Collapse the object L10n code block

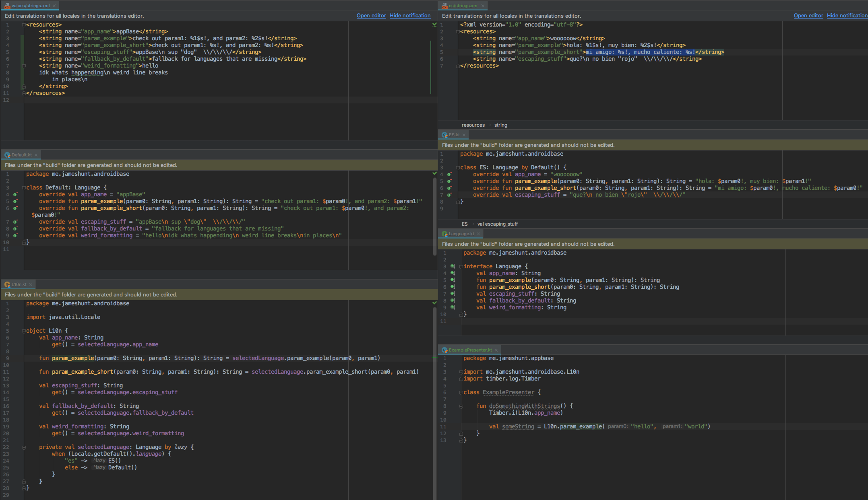click(24, 331)
